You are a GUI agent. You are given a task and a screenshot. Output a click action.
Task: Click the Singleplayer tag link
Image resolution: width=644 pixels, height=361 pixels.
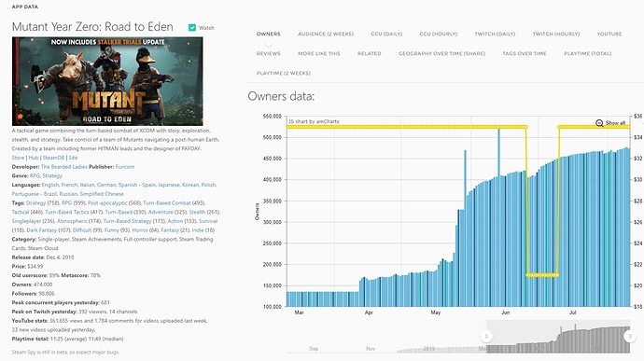[26, 221]
